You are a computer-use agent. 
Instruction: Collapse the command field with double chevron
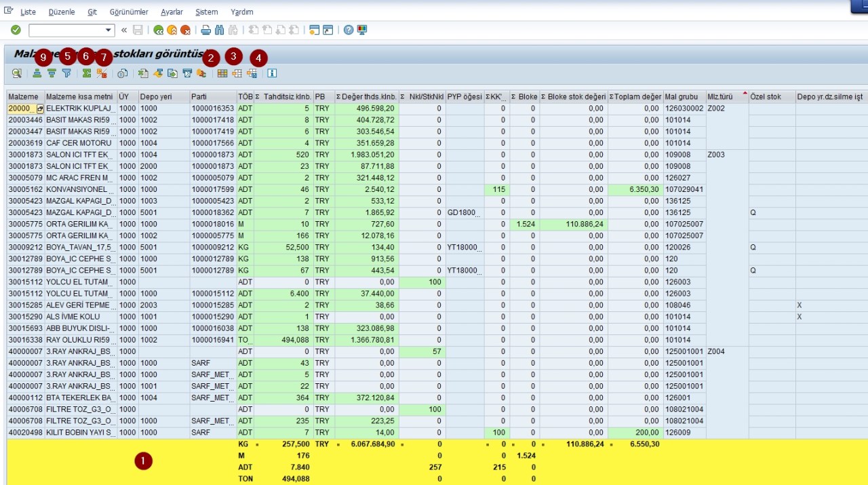click(124, 30)
